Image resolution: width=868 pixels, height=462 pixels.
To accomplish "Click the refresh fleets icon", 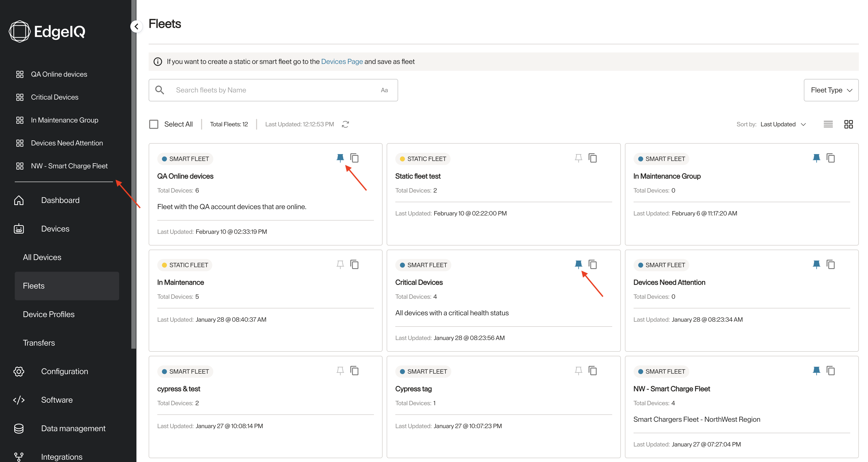I will point(345,124).
